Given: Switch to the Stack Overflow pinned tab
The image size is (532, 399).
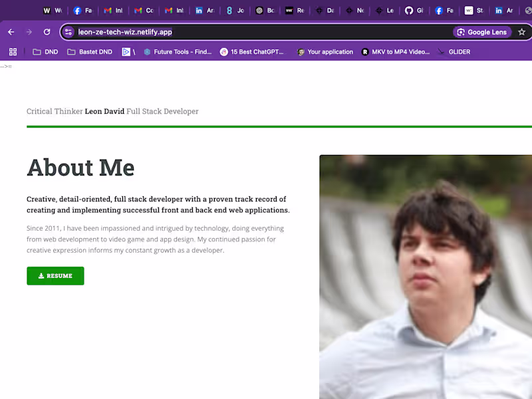Looking at the screenshot, I should 473,10.
